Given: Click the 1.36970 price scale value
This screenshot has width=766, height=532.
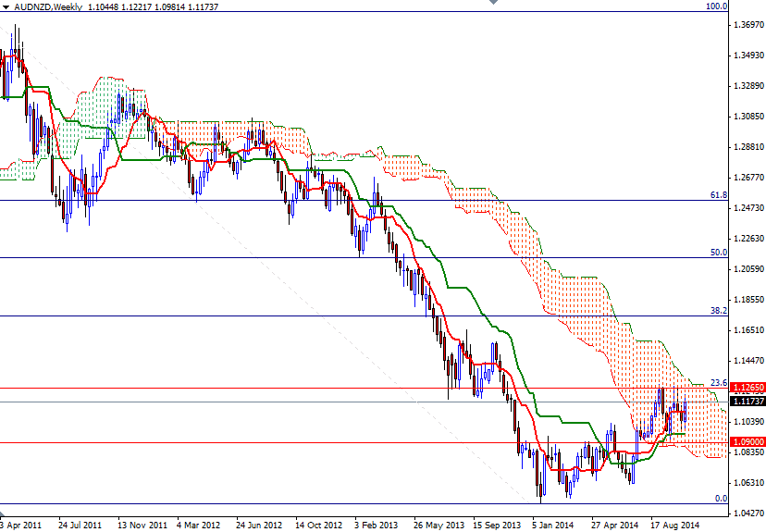Looking at the screenshot, I should [748, 24].
